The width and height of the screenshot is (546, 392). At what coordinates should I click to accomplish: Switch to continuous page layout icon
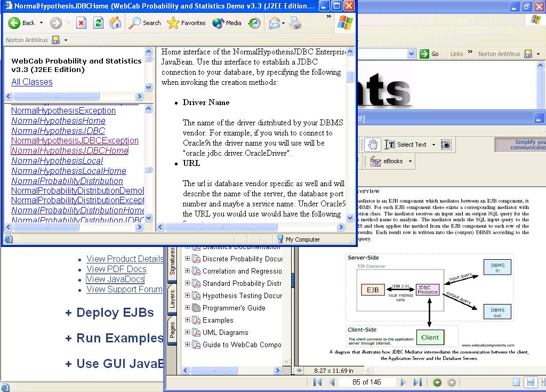tap(531, 382)
